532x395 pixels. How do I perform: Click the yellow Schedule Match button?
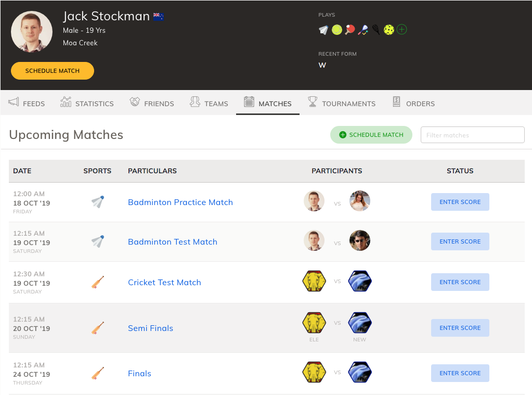[x=52, y=71]
